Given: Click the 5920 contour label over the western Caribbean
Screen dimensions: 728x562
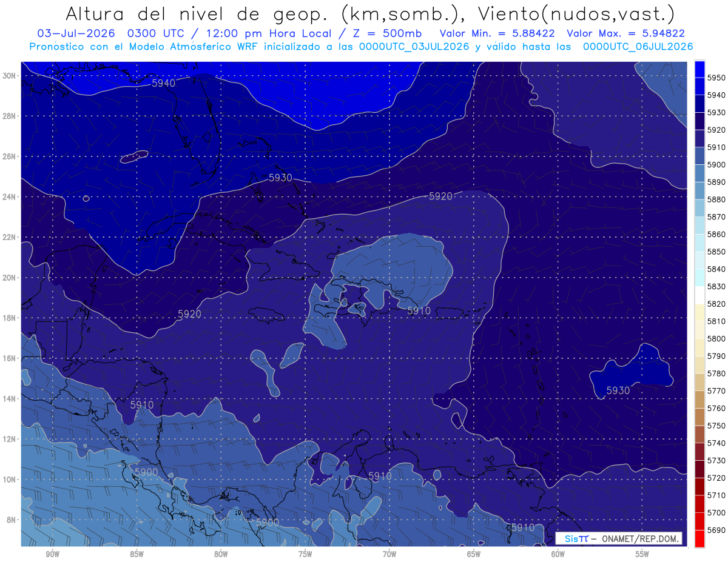Looking at the screenshot, I should tap(189, 313).
